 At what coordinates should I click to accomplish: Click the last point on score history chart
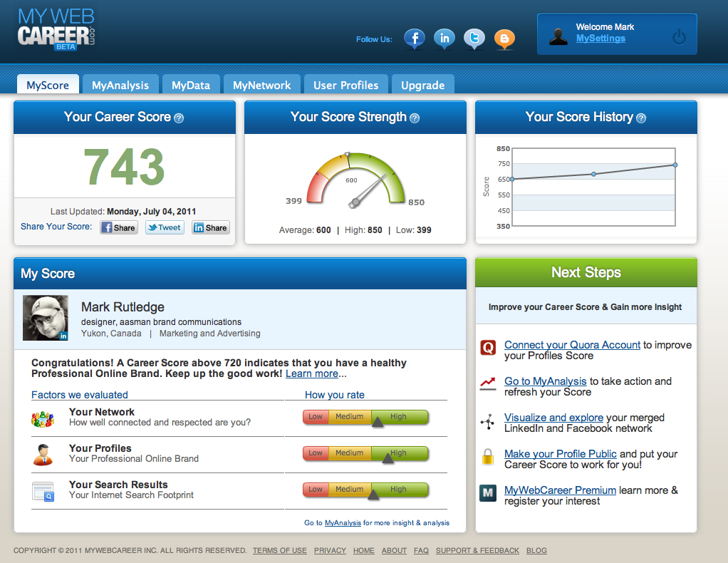point(675,165)
